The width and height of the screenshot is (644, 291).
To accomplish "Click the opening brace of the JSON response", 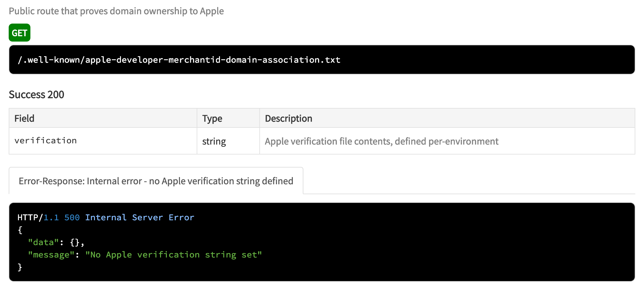I will 20,230.
